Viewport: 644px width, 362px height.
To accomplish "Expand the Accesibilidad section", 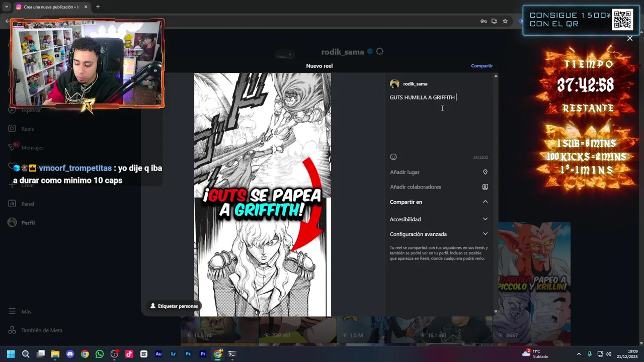I will point(439,219).
